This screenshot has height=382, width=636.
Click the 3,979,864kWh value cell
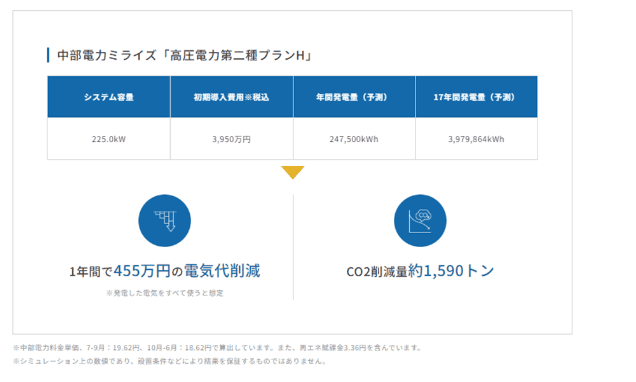coord(477,139)
